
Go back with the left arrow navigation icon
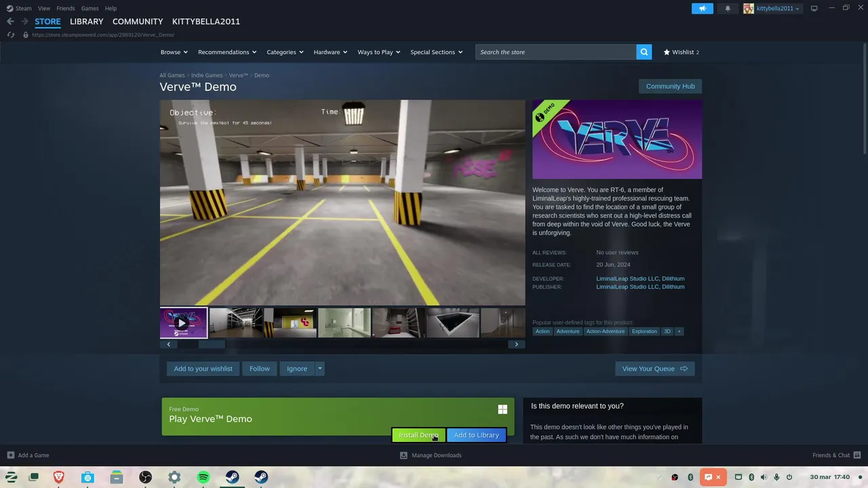pos(10,22)
